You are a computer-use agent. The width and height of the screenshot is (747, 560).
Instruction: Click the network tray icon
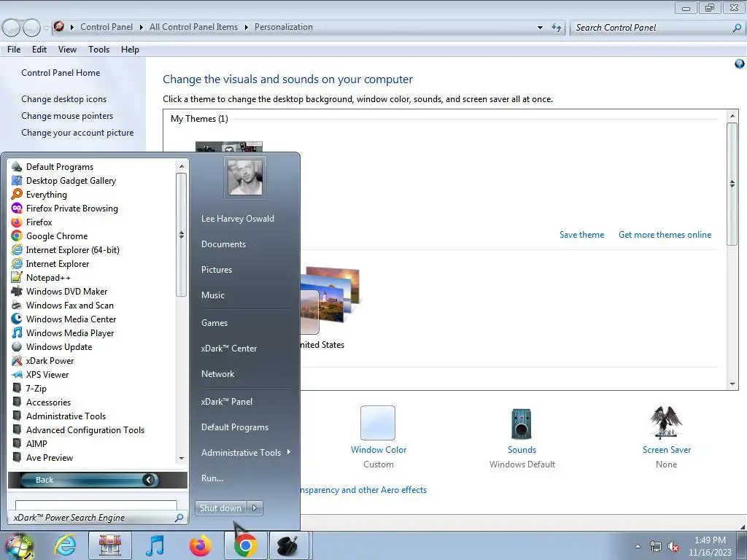656,547
